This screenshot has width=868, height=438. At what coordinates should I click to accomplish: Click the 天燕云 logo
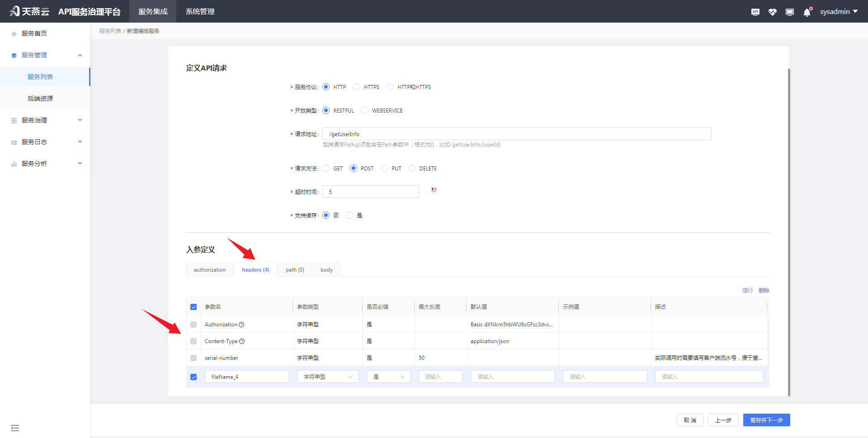click(28, 11)
